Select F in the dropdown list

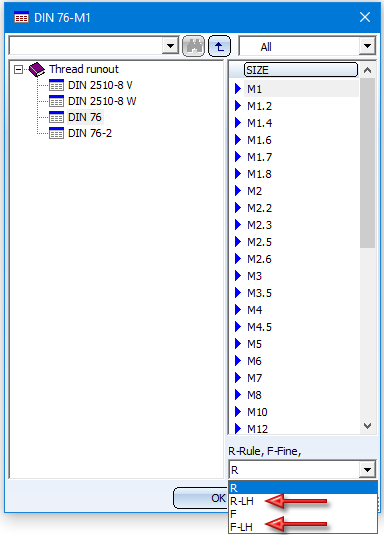303,514
